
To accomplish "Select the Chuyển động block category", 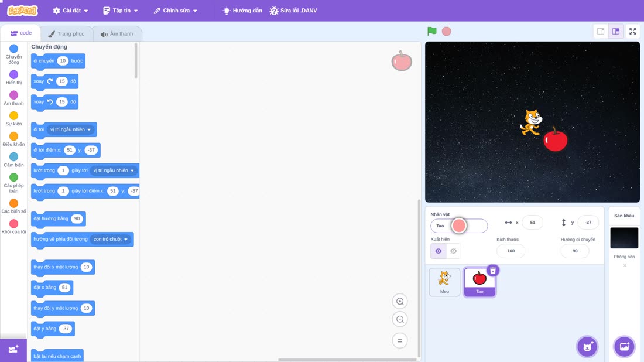I will pyautogui.click(x=13, y=54).
